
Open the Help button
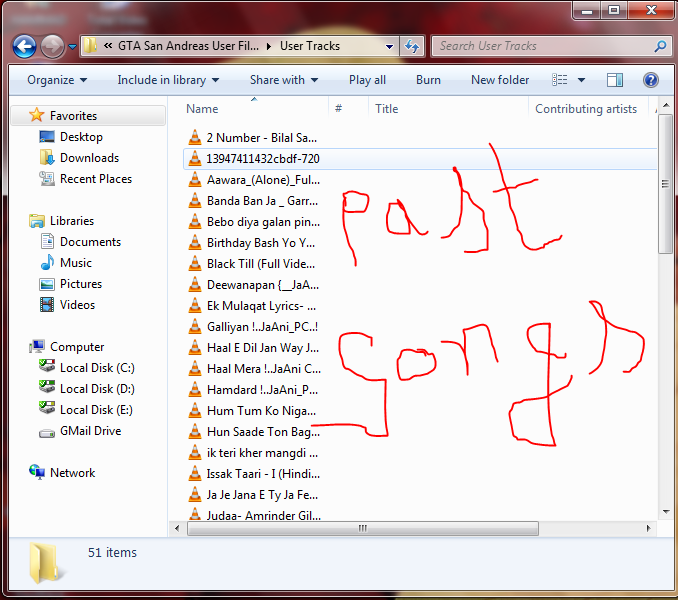click(x=651, y=80)
